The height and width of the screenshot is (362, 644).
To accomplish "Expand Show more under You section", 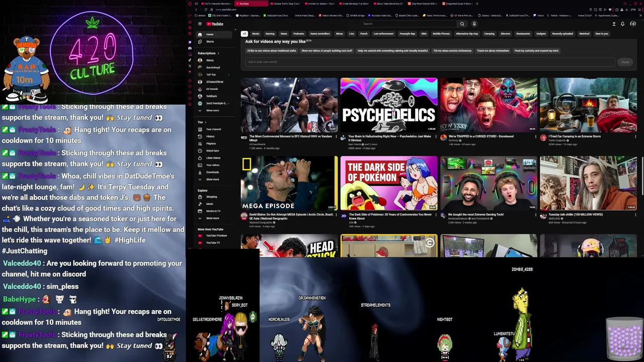I will tap(214, 179).
